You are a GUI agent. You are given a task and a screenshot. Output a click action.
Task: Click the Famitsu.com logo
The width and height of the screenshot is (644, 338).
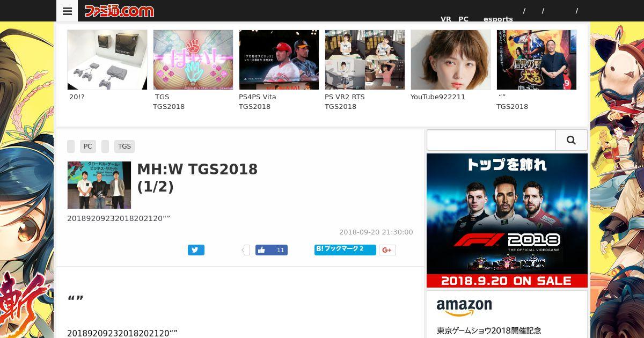coord(119,11)
